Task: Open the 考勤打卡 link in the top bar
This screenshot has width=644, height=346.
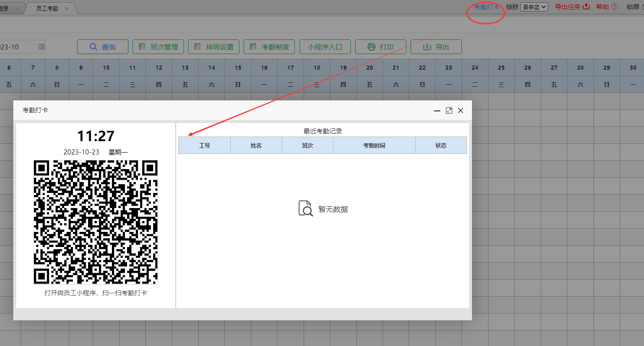Action: coord(487,7)
